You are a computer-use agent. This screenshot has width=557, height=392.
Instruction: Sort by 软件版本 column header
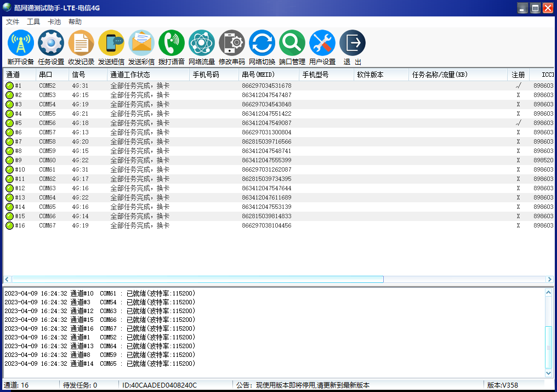381,75
